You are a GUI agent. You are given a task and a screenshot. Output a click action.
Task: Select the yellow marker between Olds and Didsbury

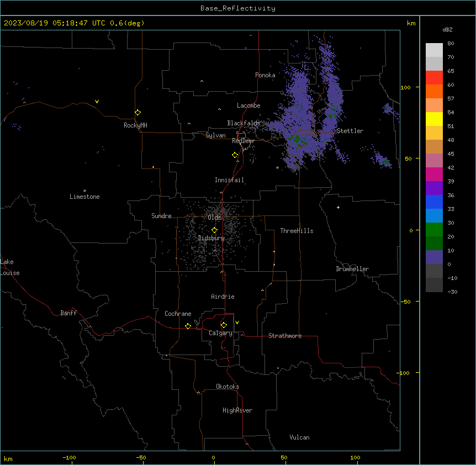214,230
